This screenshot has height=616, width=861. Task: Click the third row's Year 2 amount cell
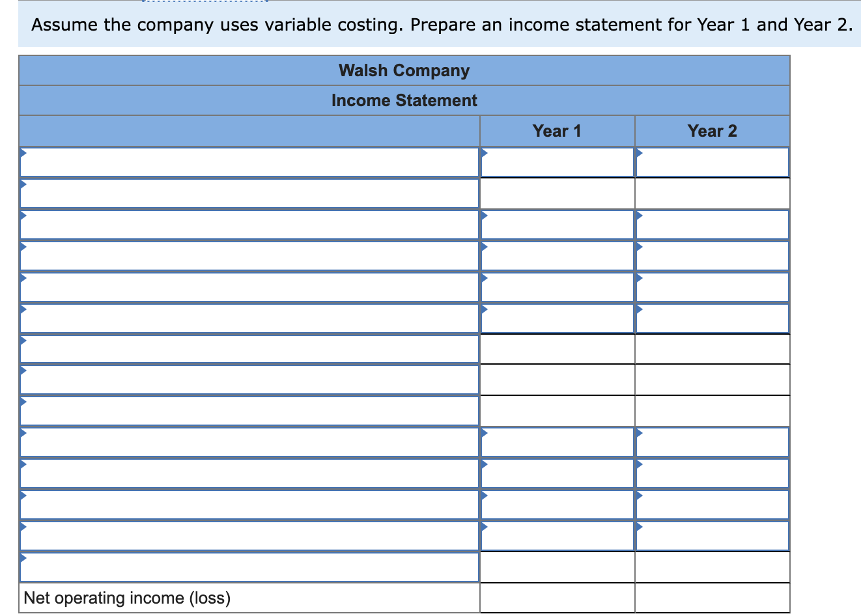coord(713,225)
